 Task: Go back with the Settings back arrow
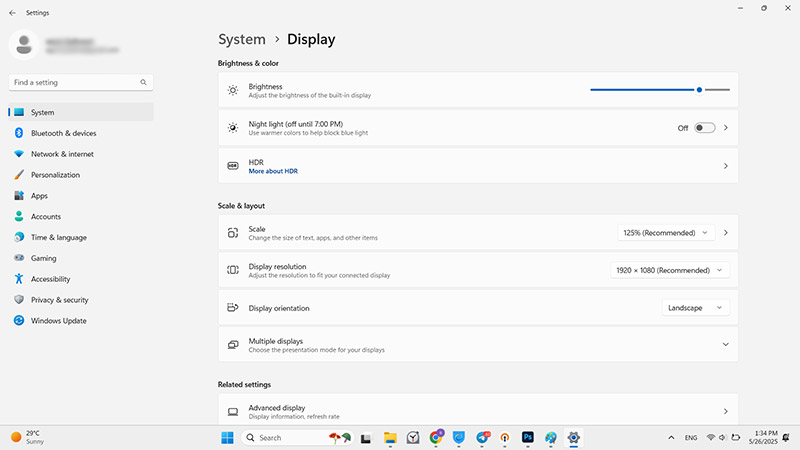[x=12, y=13]
